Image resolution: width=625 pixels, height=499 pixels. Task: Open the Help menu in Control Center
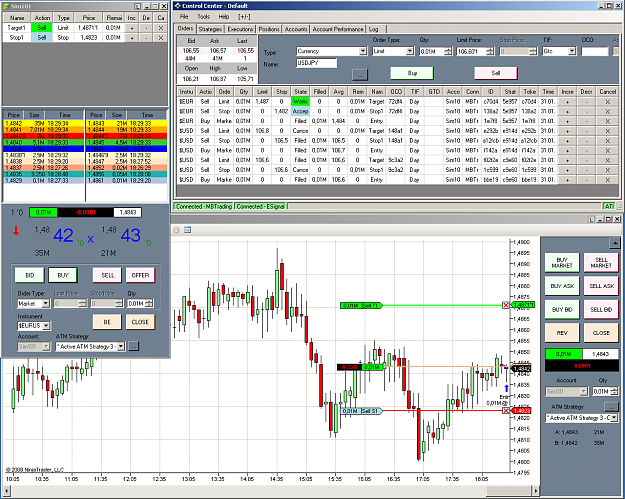click(224, 17)
